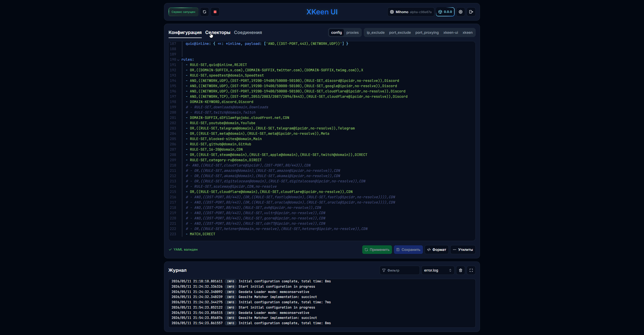Click the Mihomo core version badge
Image resolution: width=644 pixels, height=335 pixels.
pyautogui.click(x=411, y=12)
